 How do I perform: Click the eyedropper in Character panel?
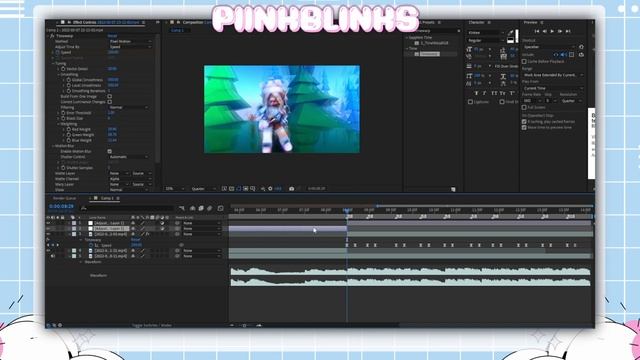(x=510, y=32)
